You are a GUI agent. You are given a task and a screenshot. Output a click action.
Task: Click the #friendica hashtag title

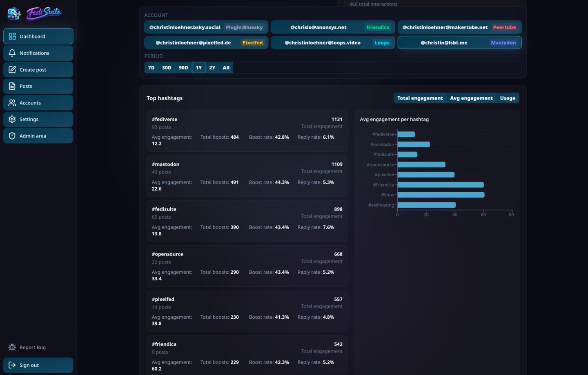164,344
